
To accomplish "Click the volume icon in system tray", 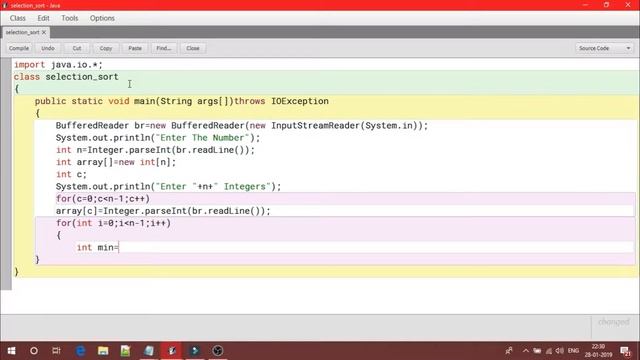I will tap(560, 351).
